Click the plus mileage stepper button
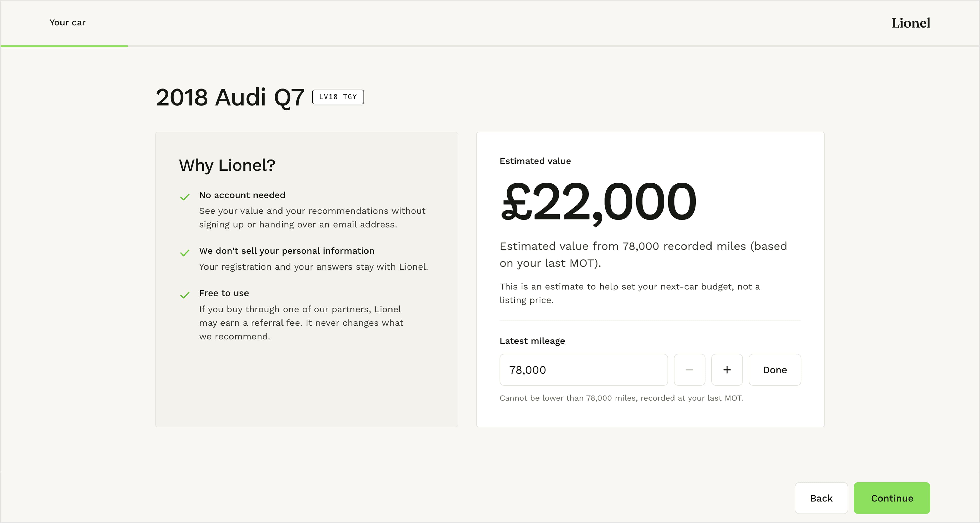The image size is (980, 523). click(x=727, y=370)
